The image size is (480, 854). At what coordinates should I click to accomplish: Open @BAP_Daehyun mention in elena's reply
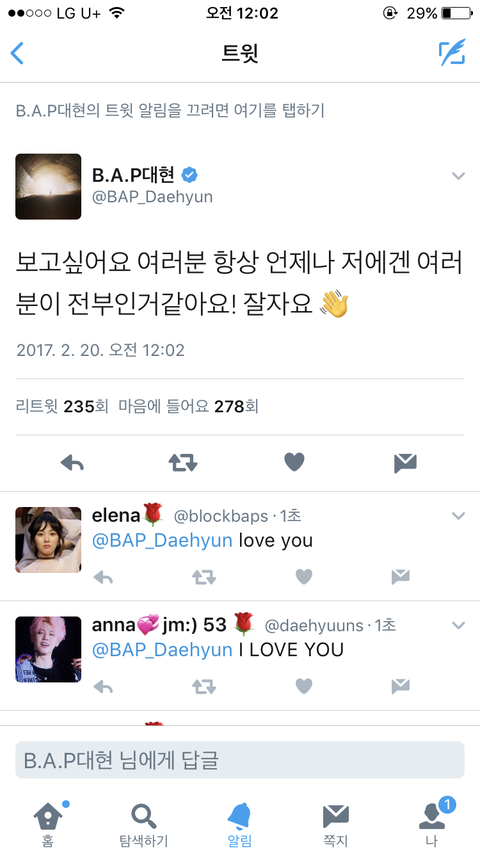(x=162, y=541)
